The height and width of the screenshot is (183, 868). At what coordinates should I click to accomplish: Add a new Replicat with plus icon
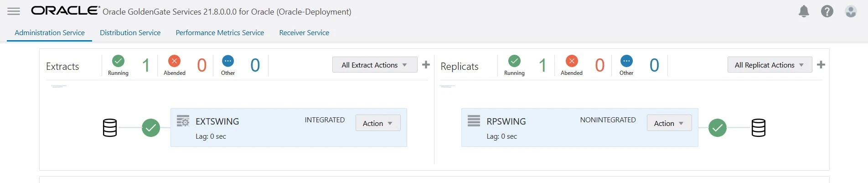[821, 65]
